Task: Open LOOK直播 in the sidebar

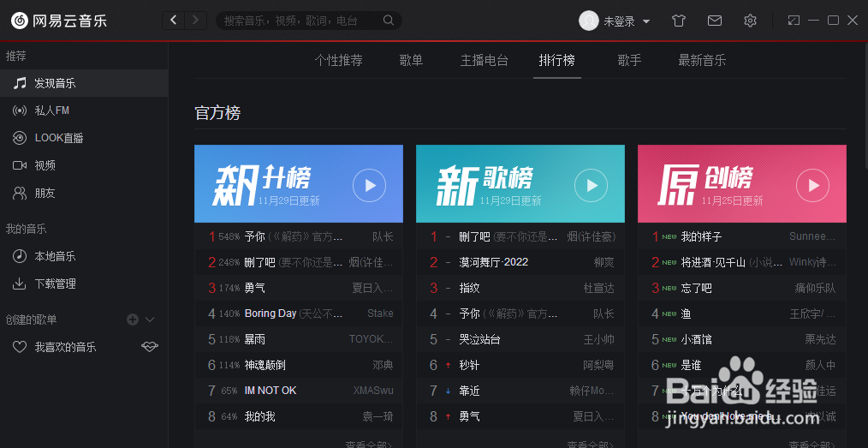Action: (x=84, y=138)
